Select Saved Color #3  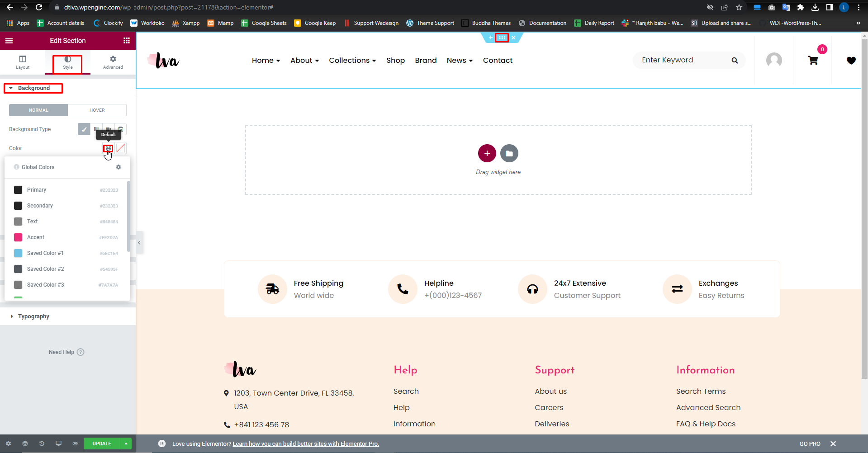coord(66,285)
